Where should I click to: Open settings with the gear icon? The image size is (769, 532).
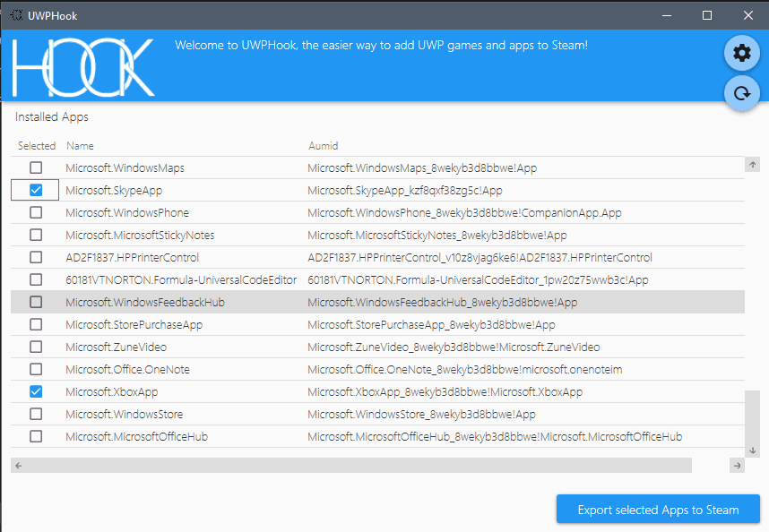pos(741,54)
